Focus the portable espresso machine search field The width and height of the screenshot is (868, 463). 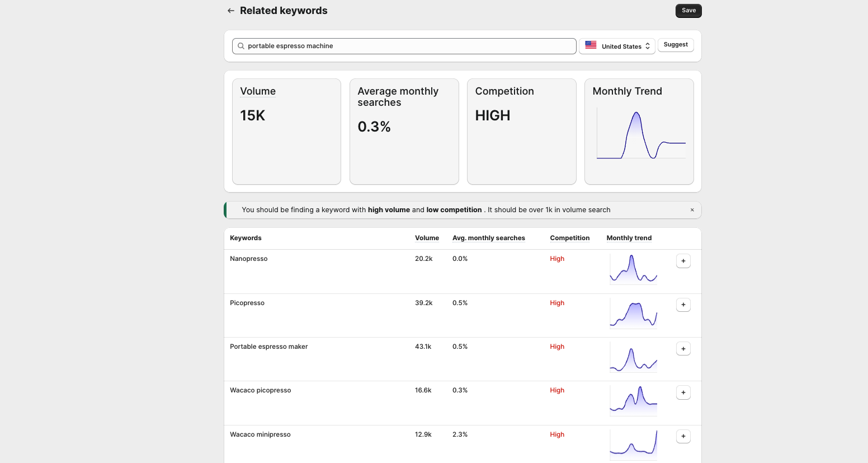(408, 46)
